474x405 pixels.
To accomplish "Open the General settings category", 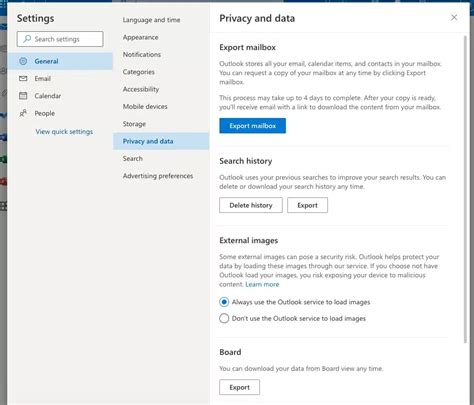I will (60, 61).
